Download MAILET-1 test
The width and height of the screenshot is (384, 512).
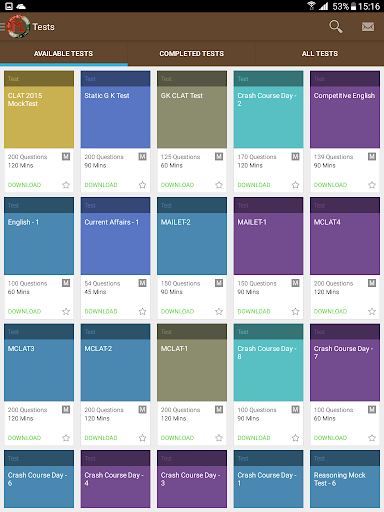pyautogui.click(x=254, y=311)
